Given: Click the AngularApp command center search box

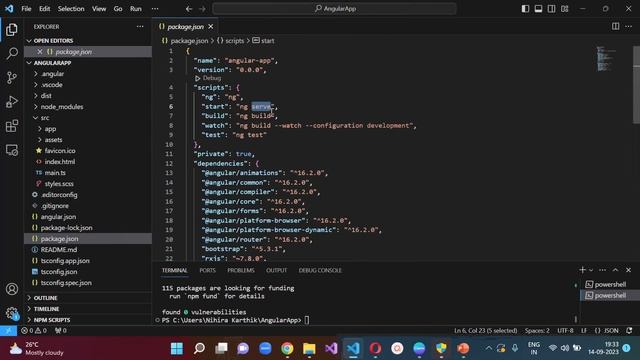Looking at the screenshot, I should pos(334,9).
